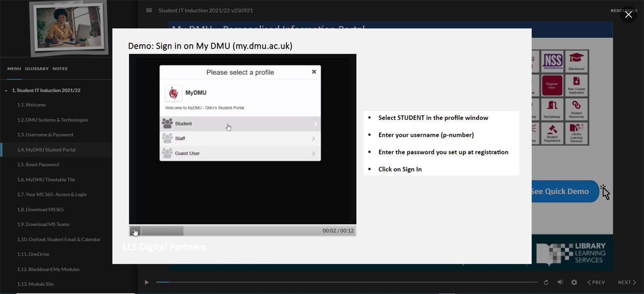The image size is (644, 294).
Task: Click the Guest User profile chevron
Action: [313, 153]
